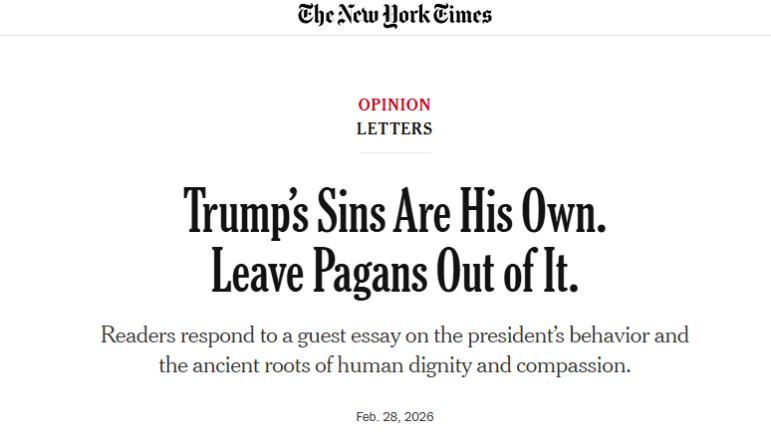Image resolution: width=771 pixels, height=442 pixels.
Task: Go to the Letters section link
Action: point(394,129)
